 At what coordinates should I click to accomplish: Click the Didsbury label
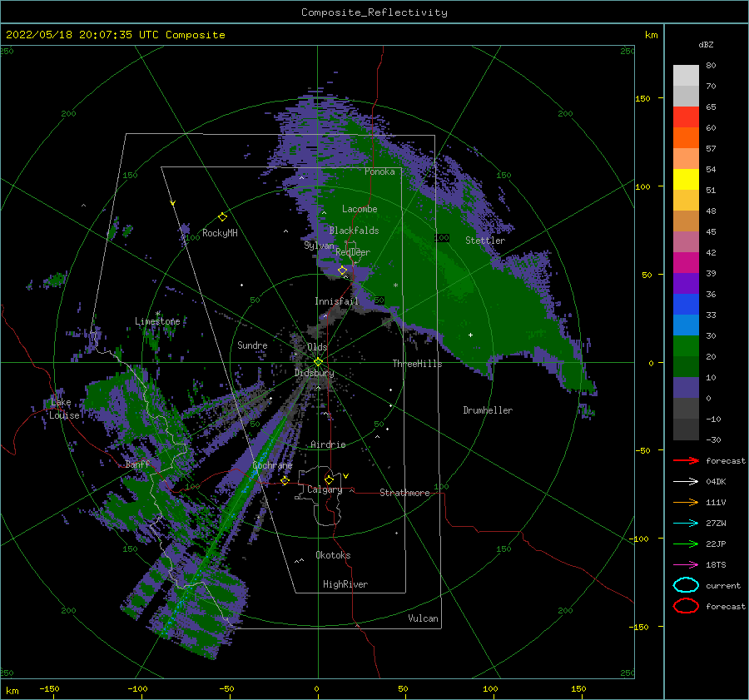(x=315, y=373)
